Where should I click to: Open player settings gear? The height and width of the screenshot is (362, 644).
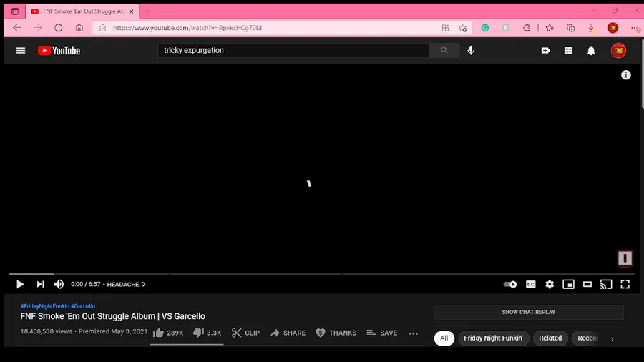[x=550, y=284]
